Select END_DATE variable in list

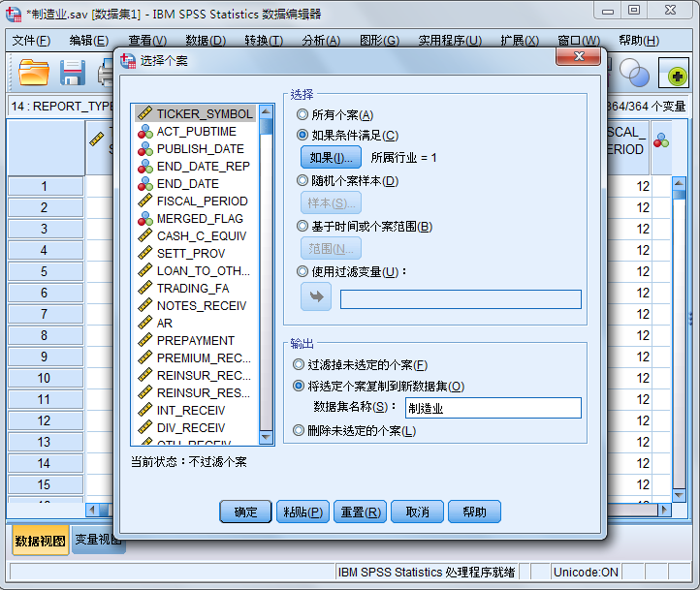[x=195, y=183]
